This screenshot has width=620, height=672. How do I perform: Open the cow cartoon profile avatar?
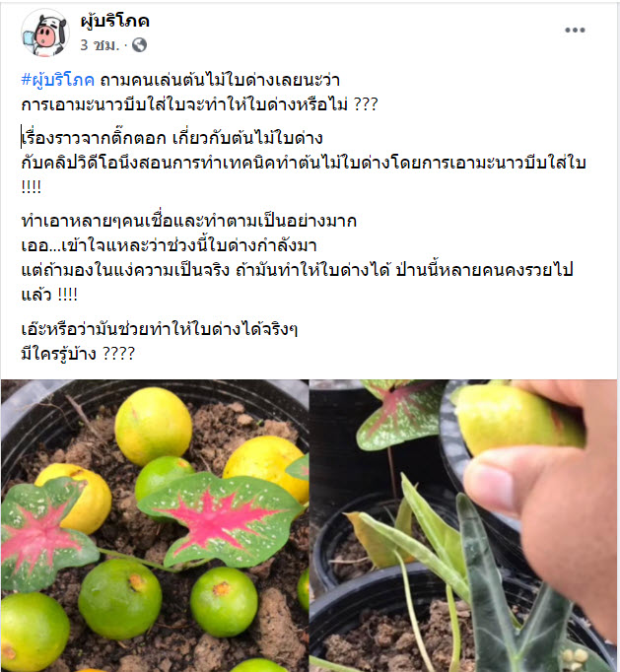[x=44, y=33]
